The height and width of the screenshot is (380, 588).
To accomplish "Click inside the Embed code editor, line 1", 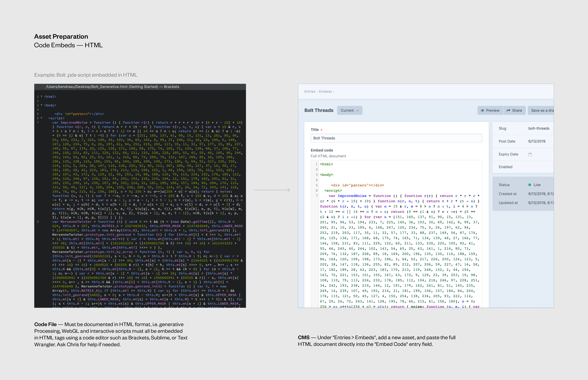I will click(x=326, y=164).
